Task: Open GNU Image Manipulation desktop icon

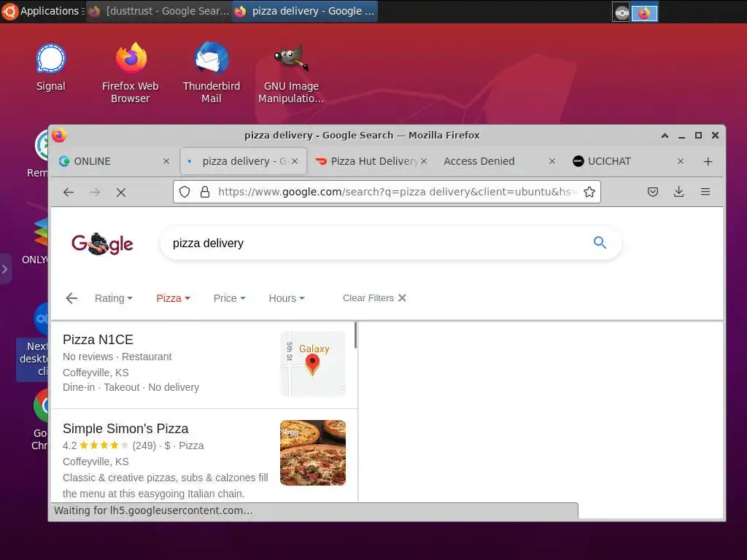Action: point(291,73)
